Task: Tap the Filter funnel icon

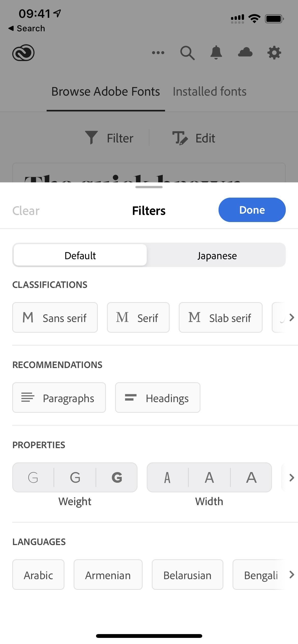Action: 91,138
